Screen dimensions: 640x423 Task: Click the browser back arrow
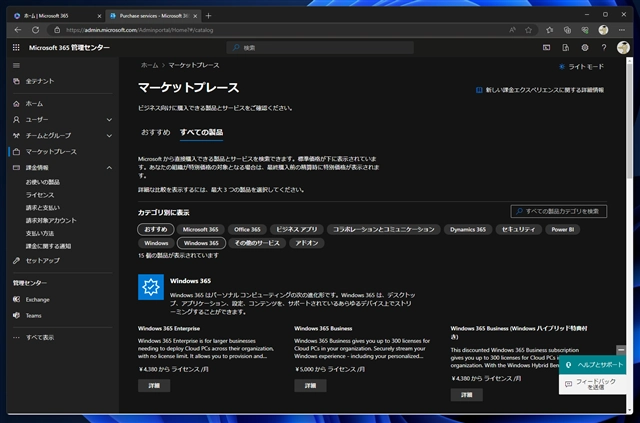[x=18, y=30]
